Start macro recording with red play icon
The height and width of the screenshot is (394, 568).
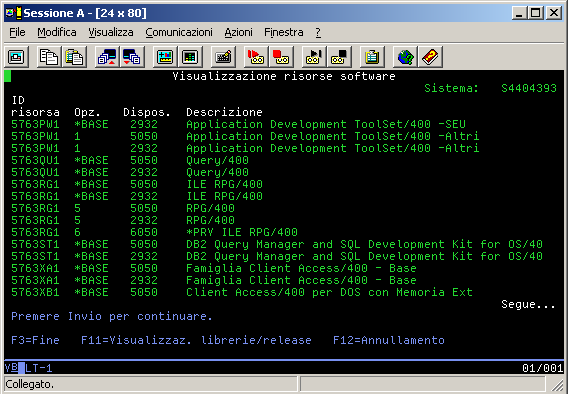[x=256, y=57]
